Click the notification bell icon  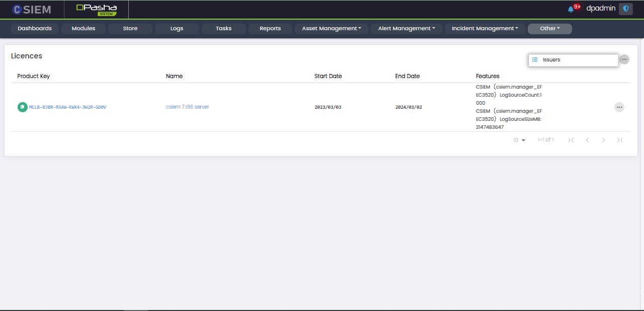571,9
